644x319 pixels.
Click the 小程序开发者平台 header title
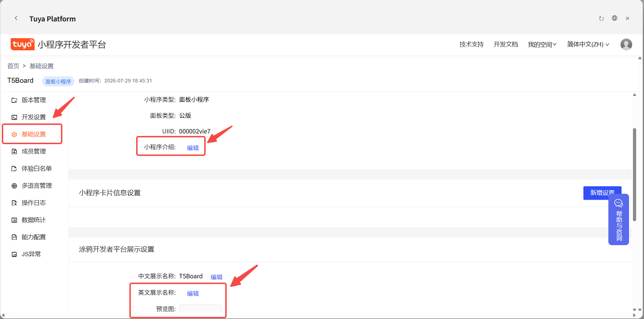pos(72,45)
